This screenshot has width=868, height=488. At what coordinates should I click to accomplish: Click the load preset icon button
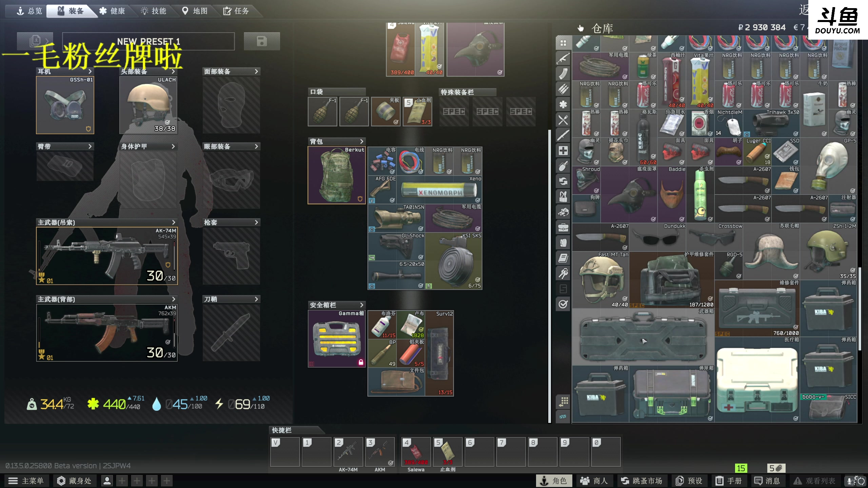(x=35, y=41)
